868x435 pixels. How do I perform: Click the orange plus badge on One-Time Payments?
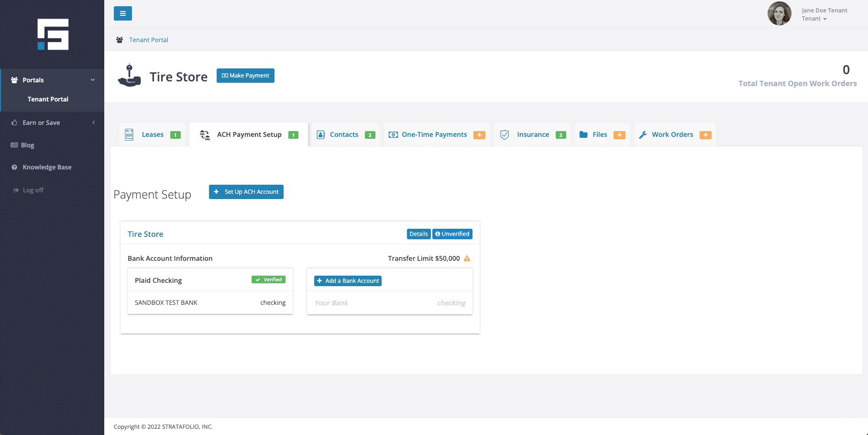coord(479,135)
